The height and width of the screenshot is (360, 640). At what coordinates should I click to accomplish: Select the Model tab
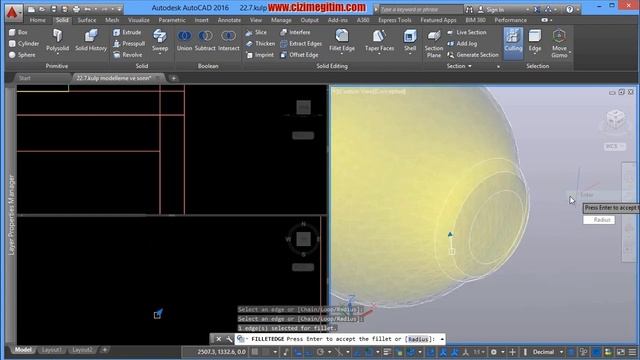pyautogui.click(x=22, y=350)
